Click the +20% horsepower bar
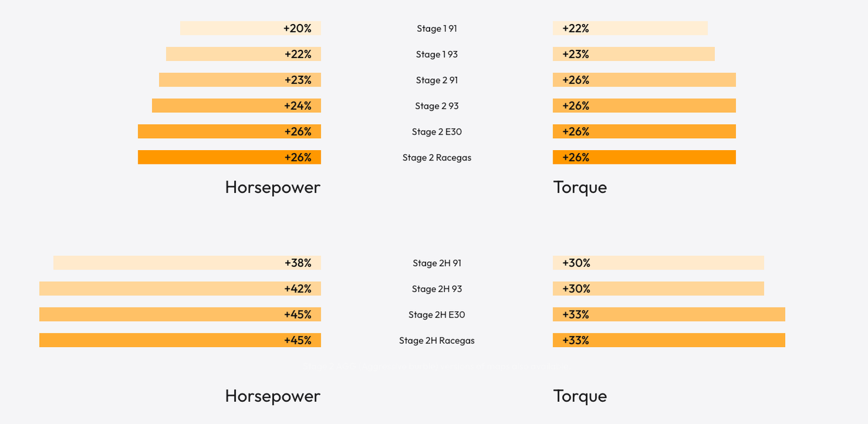This screenshot has width=868, height=424. [x=250, y=28]
